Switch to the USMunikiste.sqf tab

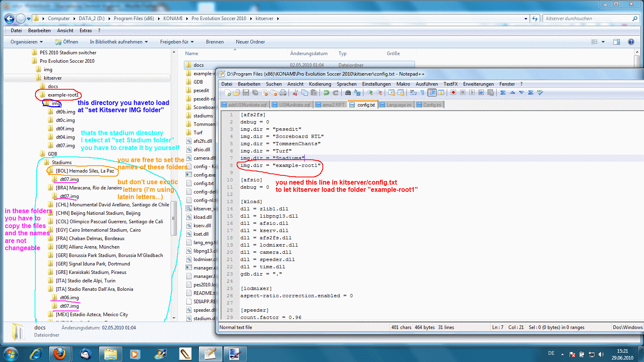(291, 105)
